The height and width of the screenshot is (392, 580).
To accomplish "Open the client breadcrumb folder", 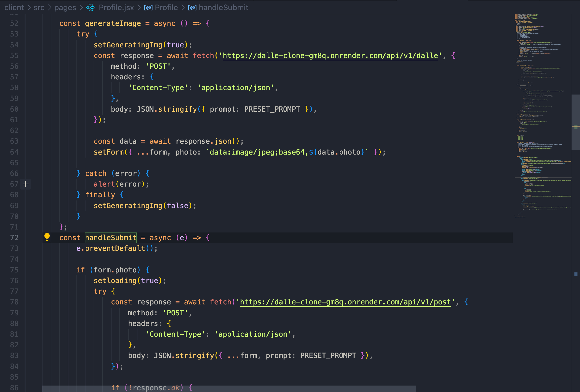I will pos(14,7).
